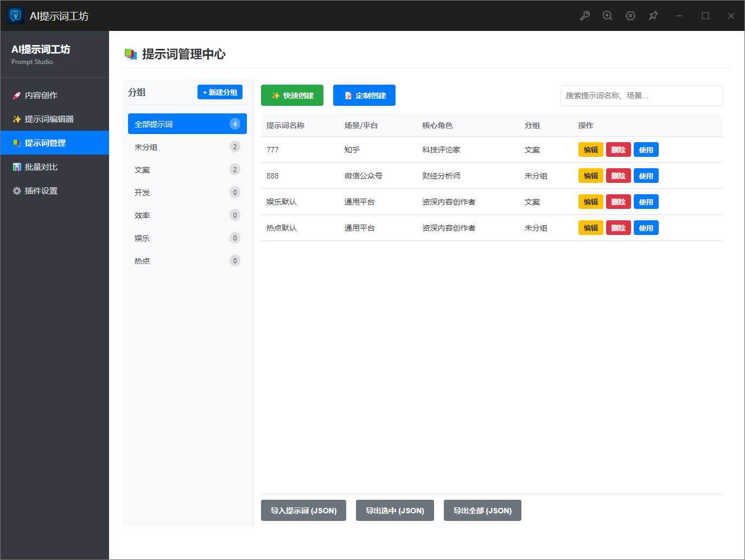Open 内容创作 in the sidebar
This screenshot has width=745, height=560.
(x=55, y=95)
